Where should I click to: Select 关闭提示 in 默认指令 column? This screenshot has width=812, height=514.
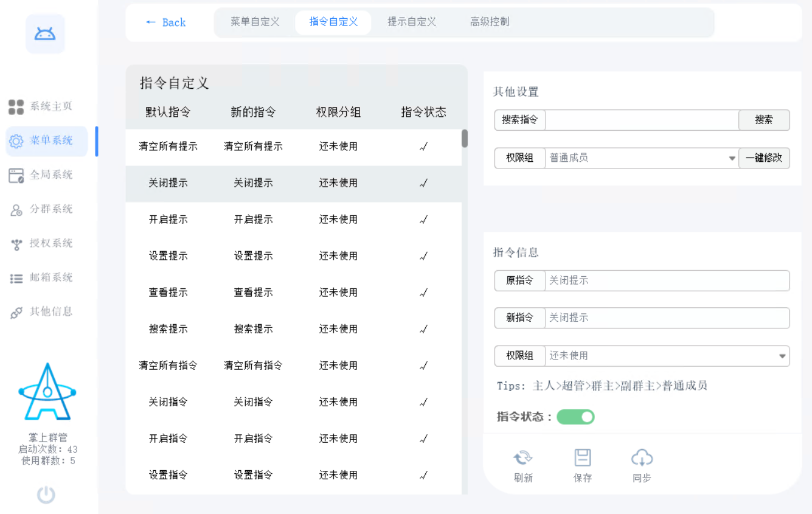[x=168, y=183]
